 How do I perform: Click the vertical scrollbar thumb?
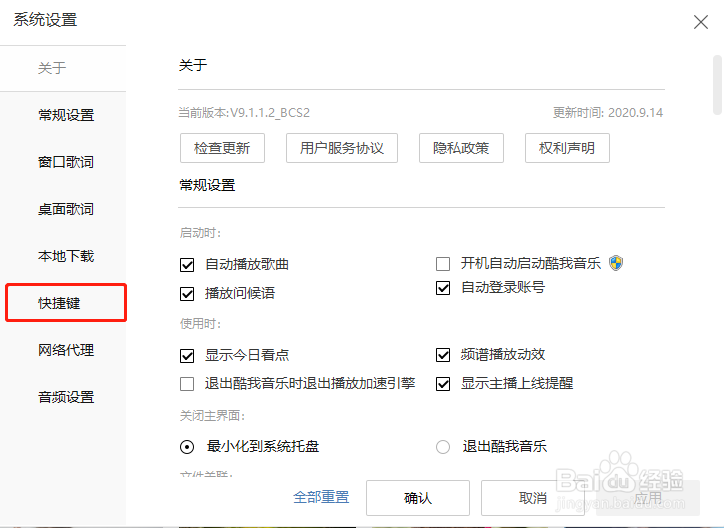click(717, 84)
